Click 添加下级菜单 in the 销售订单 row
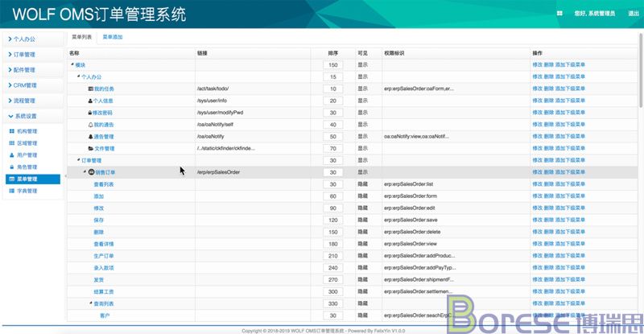This screenshot has height=334, width=644. (570, 172)
